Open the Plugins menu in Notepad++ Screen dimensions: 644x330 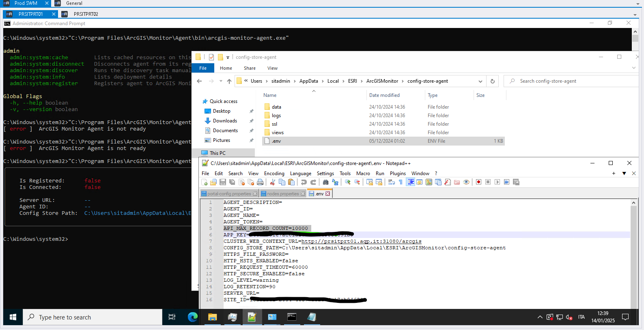click(x=398, y=174)
